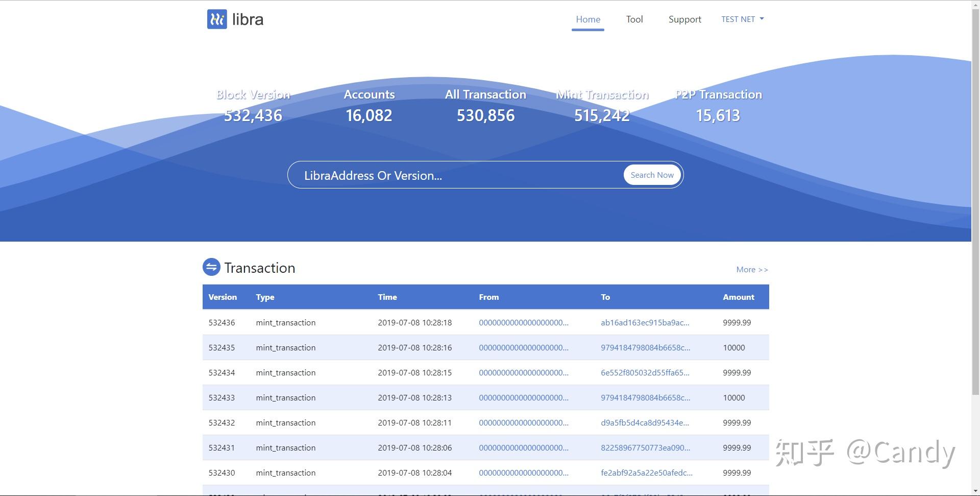
Task: Focus the LibraAddress Or Version search field
Action: tap(454, 175)
